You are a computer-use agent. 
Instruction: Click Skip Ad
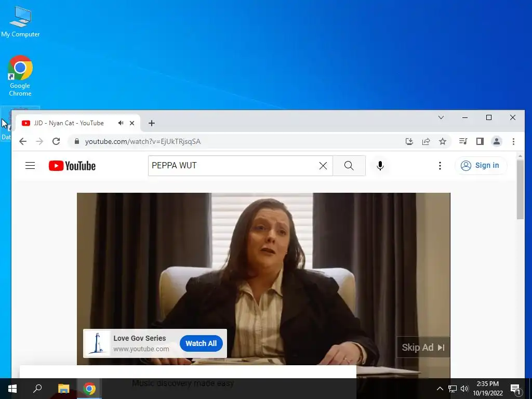[x=423, y=348]
